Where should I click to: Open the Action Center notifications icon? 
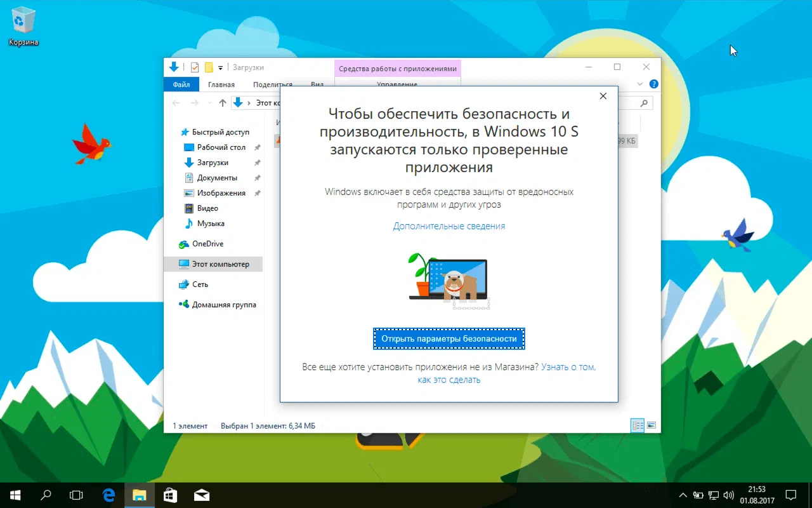pos(792,495)
